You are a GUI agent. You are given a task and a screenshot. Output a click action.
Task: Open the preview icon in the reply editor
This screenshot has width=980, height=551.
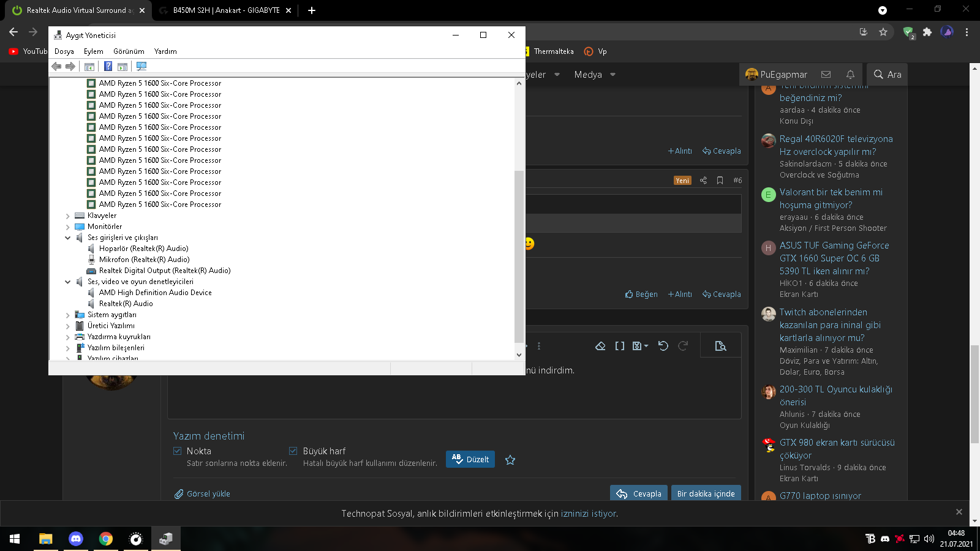click(x=721, y=346)
